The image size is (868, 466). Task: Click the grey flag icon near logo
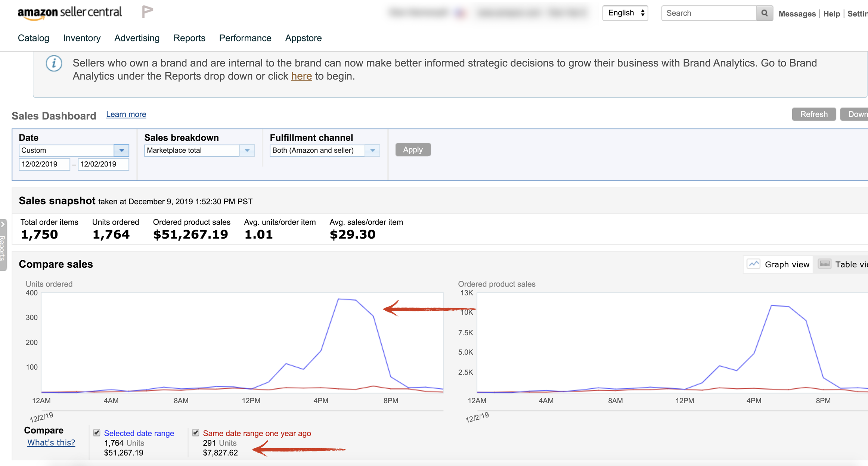(148, 12)
